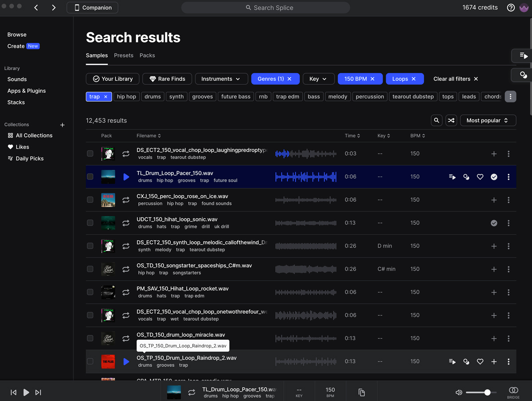
Task: Shuffle the search results
Action: tap(451, 120)
